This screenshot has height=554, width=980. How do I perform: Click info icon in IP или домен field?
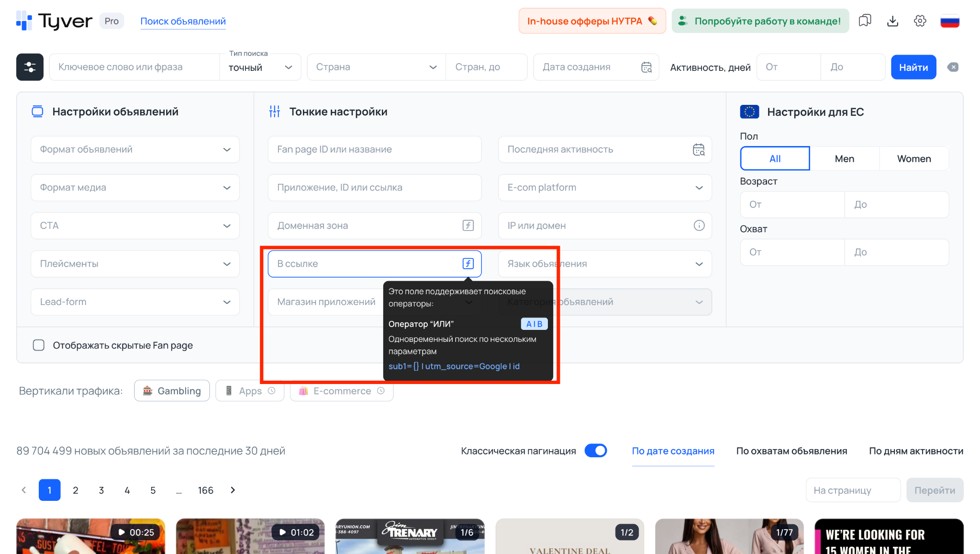699,226
